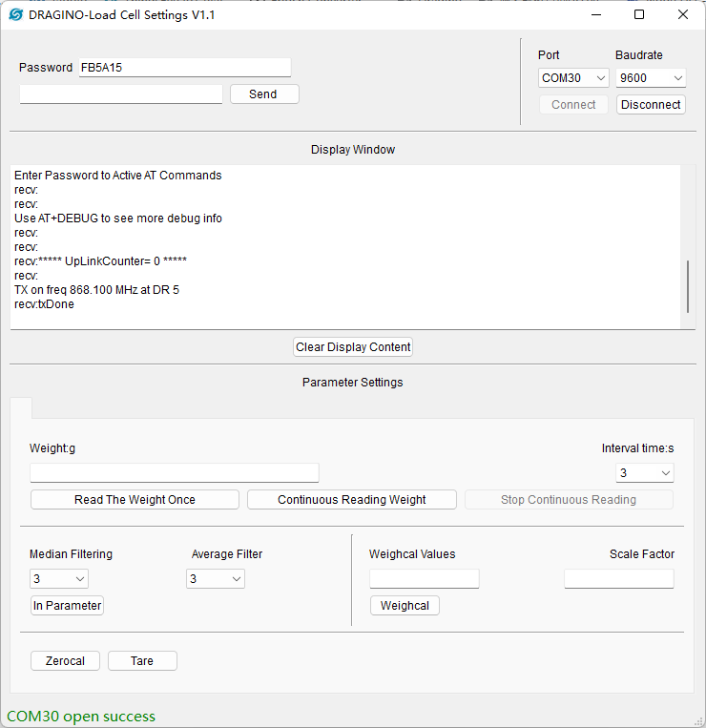Image resolution: width=706 pixels, height=728 pixels.
Task: Click the DRAGINO app logo icon
Action: (16, 15)
